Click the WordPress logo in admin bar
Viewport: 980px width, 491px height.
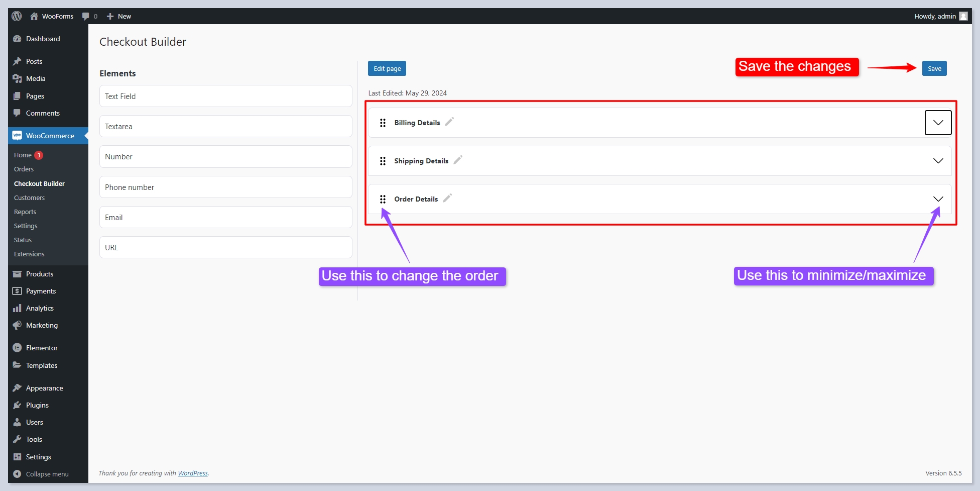click(17, 16)
